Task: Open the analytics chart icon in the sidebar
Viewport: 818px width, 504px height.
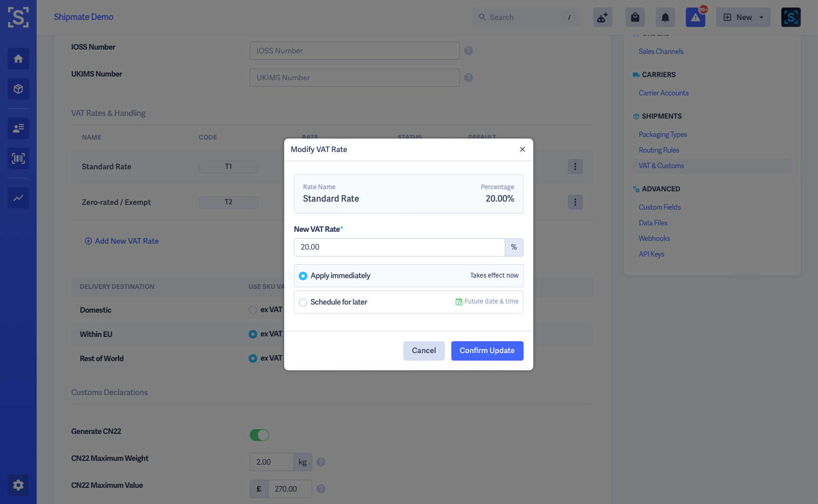Action: pos(18,198)
